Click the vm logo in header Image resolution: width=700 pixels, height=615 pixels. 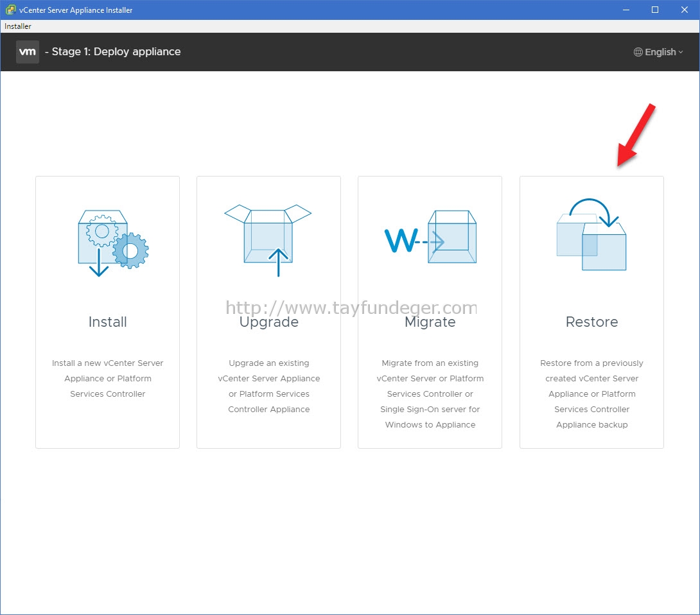(28, 52)
